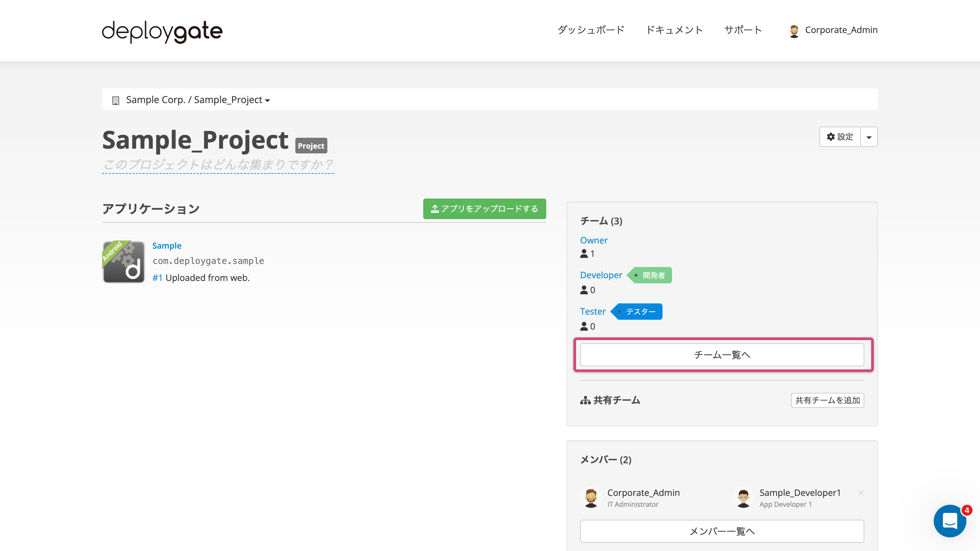
Task: Edit the project description placeholder text
Action: 218,165
